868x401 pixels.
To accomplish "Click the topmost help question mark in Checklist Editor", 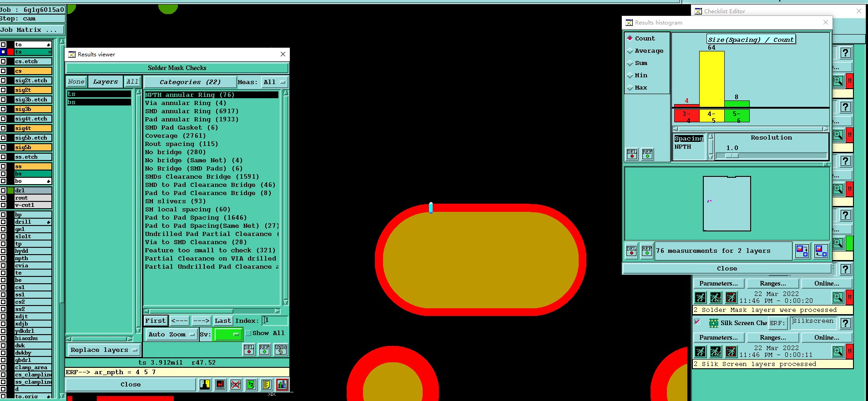I will click(x=846, y=53).
